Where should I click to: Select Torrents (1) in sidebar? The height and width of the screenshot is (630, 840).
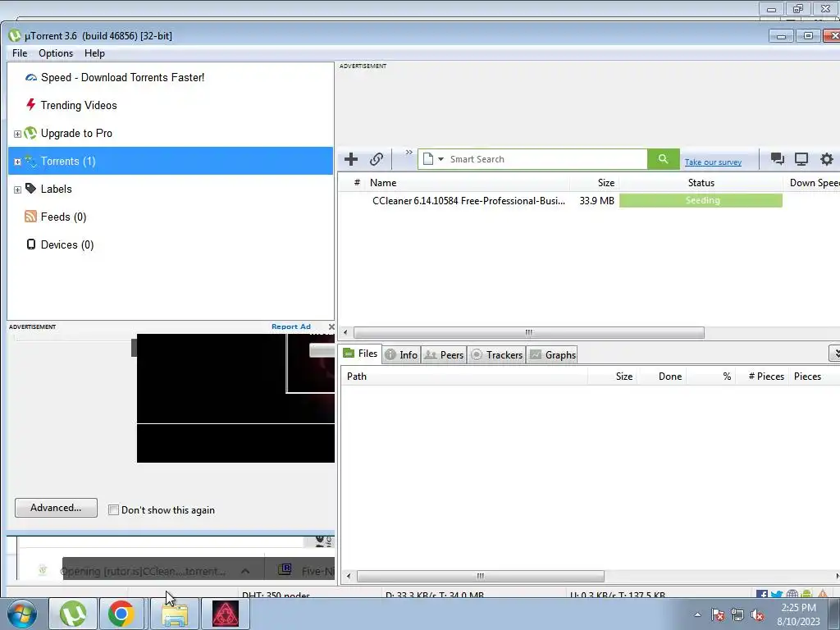click(x=171, y=161)
